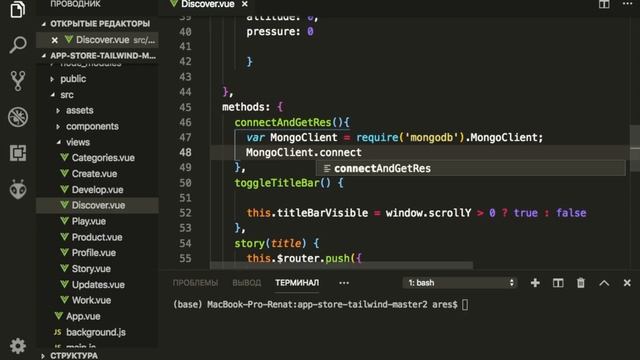
Task: Click the terminal prompt input area
Action: pyautogui.click(x=465, y=304)
